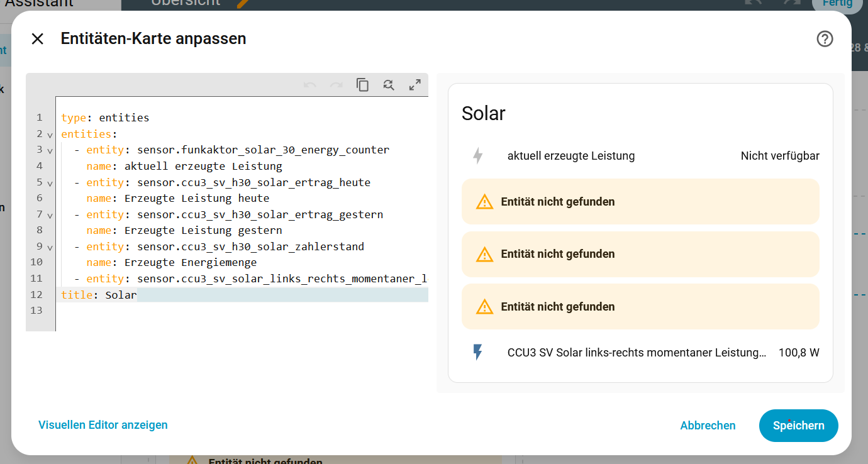Save the card with Speichern
Viewport: 868px width, 464px height.
[x=798, y=426]
